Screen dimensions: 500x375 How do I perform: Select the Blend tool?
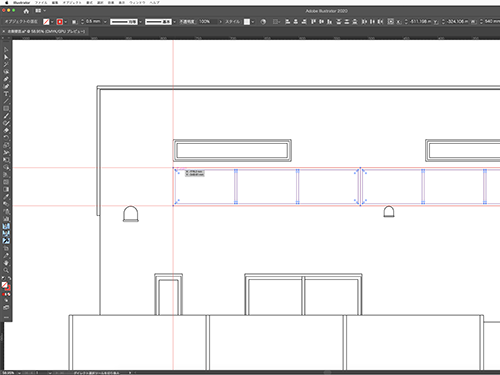click(x=6, y=204)
